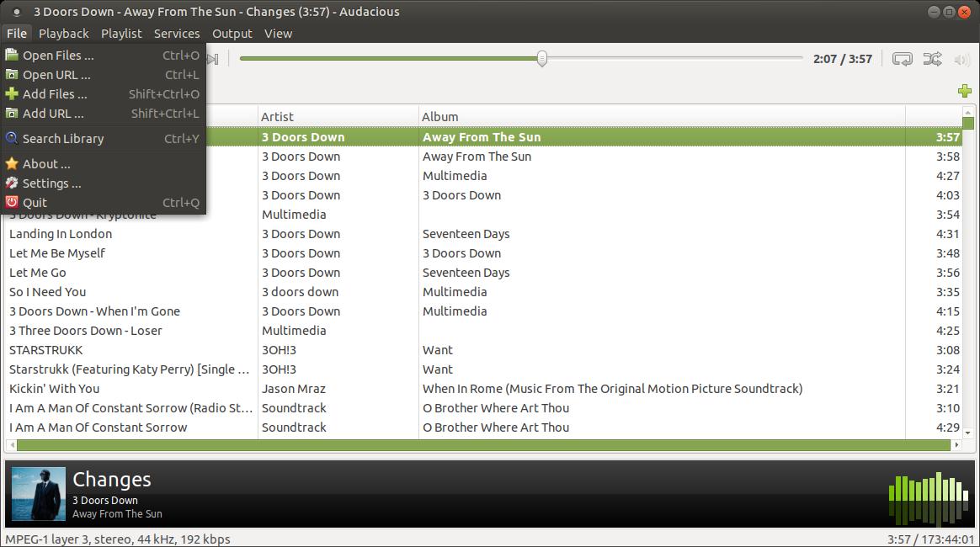
Task: Click Seventeen Days album in Let Me Go row
Action: tap(466, 273)
